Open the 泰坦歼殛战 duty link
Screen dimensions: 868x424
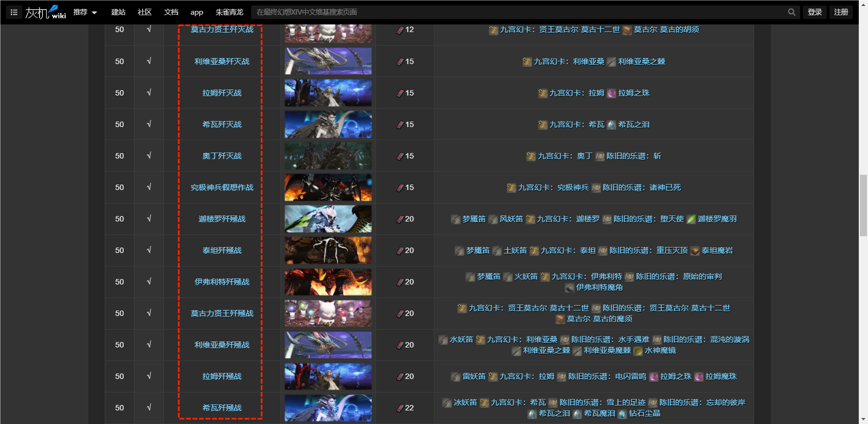coord(222,251)
